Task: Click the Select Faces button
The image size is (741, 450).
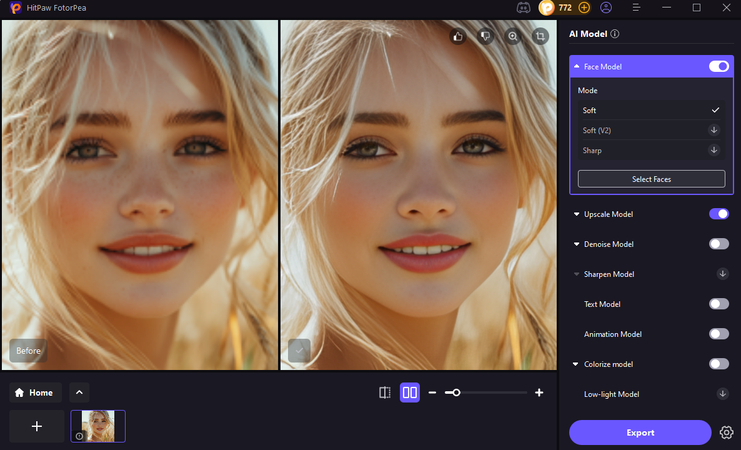Action: 651,179
